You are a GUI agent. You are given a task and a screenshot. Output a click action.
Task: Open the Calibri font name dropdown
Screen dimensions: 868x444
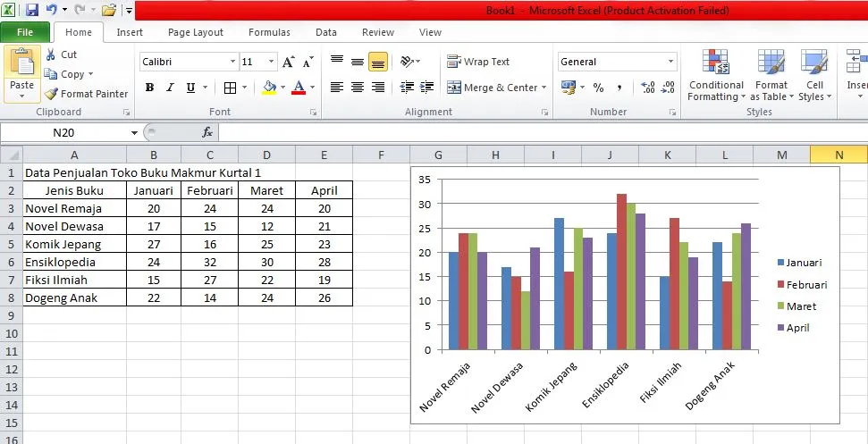click(233, 62)
